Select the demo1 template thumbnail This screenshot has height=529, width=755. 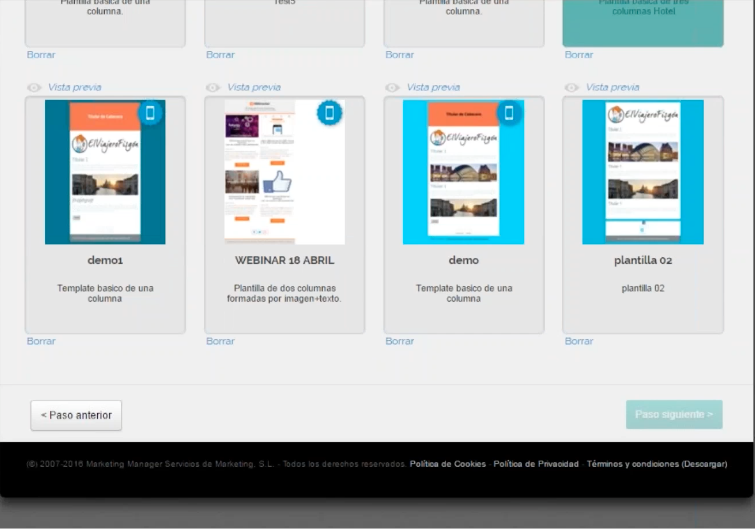[105, 172]
